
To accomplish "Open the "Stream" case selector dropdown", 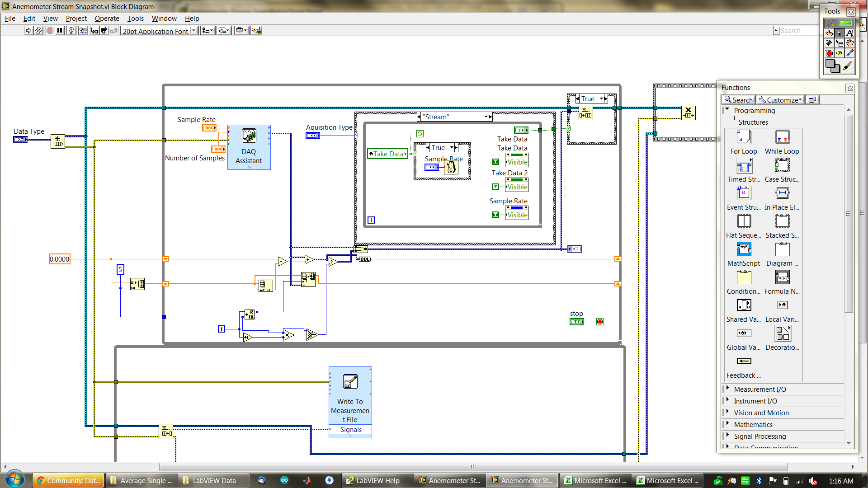I will pyautogui.click(x=486, y=117).
